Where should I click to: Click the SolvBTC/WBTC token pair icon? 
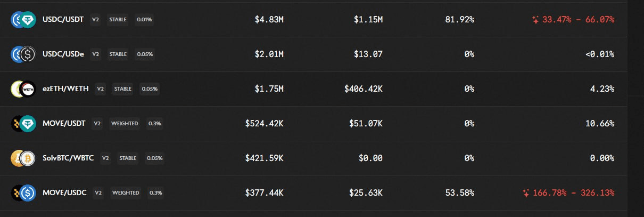pyautogui.click(x=23, y=158)
